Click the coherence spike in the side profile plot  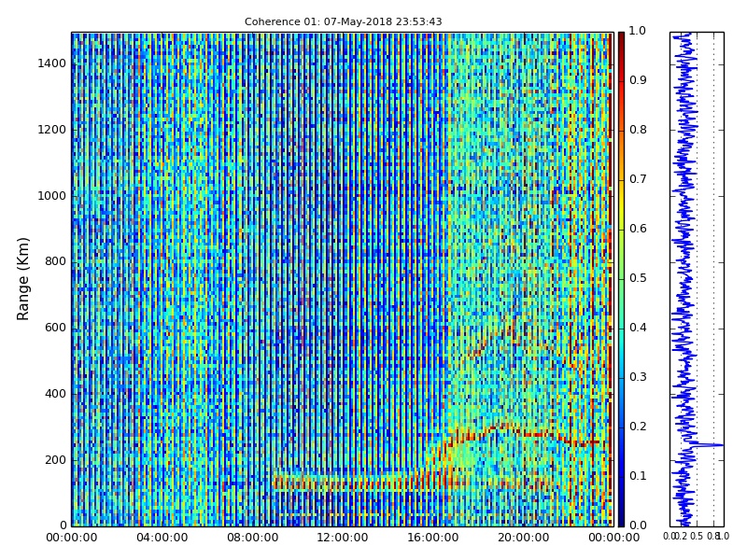click(x=710, y=445)
